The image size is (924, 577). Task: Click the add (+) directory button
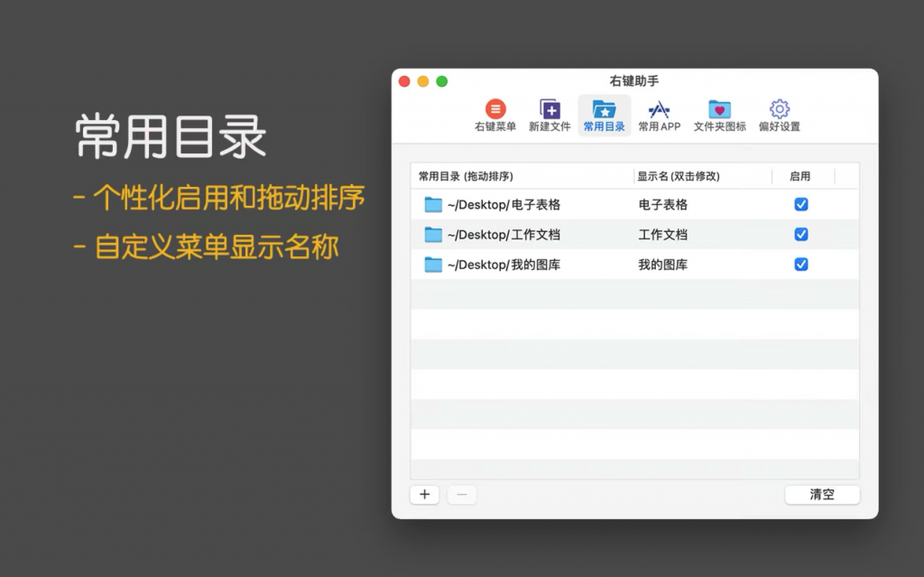point(424,494)
